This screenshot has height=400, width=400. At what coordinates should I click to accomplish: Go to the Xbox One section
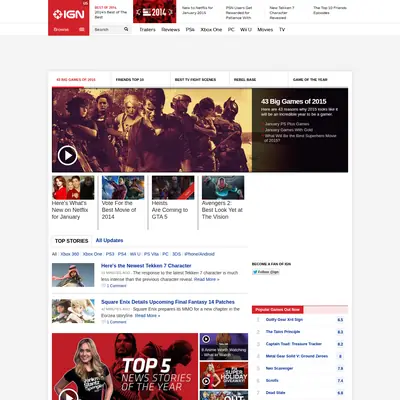(x=211, y=29)
